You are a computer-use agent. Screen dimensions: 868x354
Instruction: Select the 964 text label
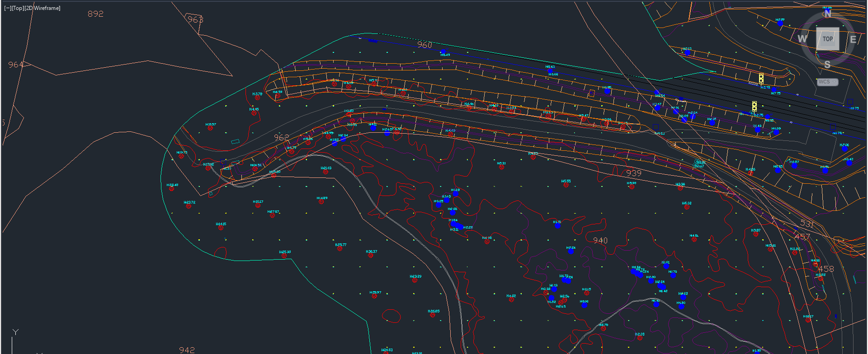tap(16, 65)
